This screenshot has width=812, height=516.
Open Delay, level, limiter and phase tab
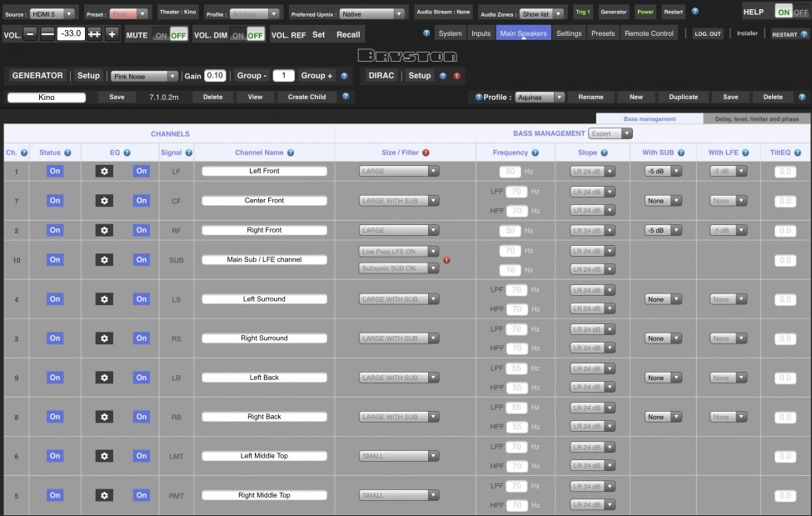coord(756,118)
